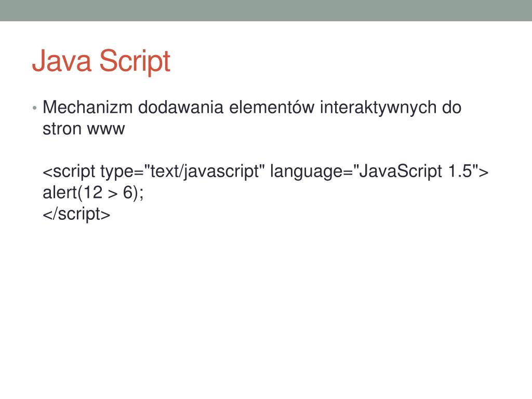The width and height of the screenshot is (532, 399).
Task: Click the "Java Script" slide title
Action: (101, 61)
